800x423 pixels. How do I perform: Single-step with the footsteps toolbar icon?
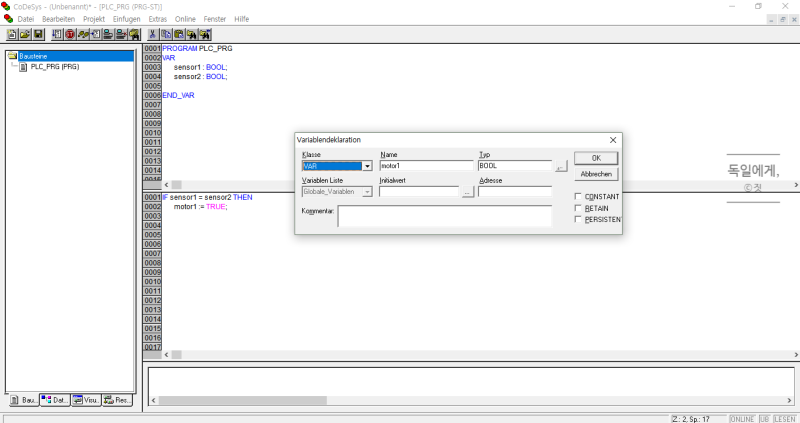(83, 34)
